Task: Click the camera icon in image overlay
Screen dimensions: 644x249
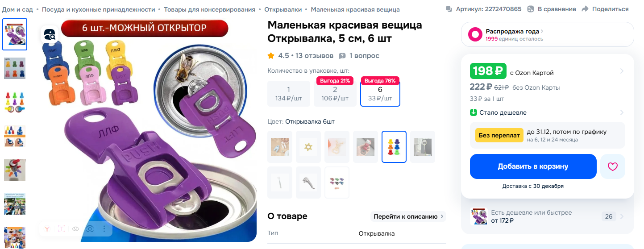Action: (90, 229)
